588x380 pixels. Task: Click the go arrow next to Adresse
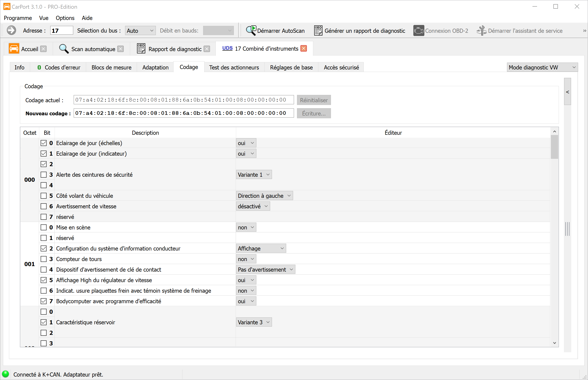(11, 31)
